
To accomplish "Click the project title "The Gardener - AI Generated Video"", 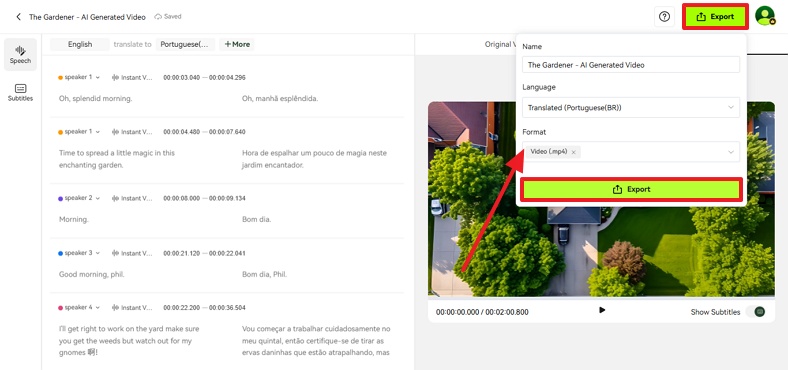I will point(87,17).
